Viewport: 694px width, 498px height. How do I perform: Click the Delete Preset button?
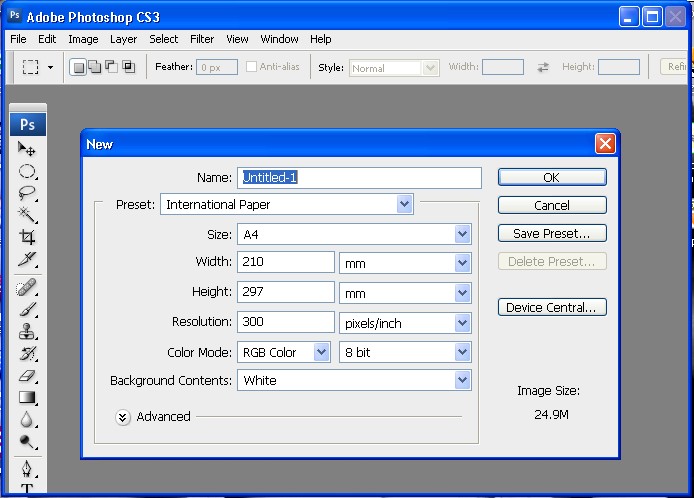click(x=552, y=262)
